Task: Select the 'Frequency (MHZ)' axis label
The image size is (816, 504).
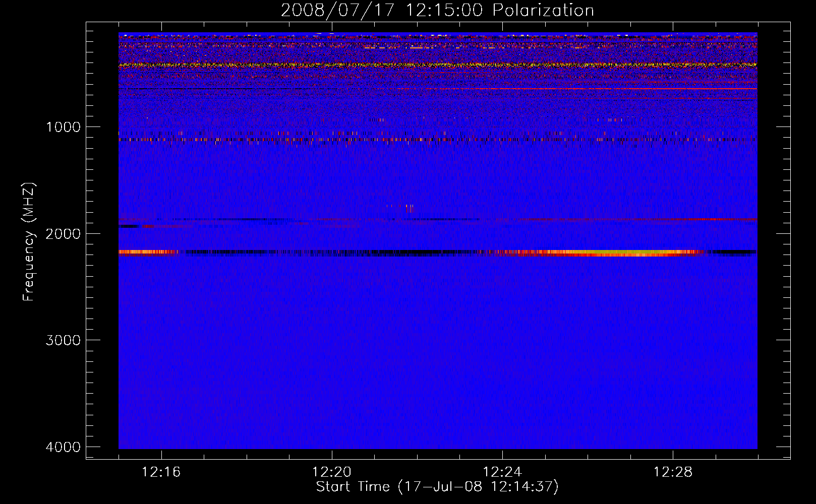Action: click(x=29, y=242)
